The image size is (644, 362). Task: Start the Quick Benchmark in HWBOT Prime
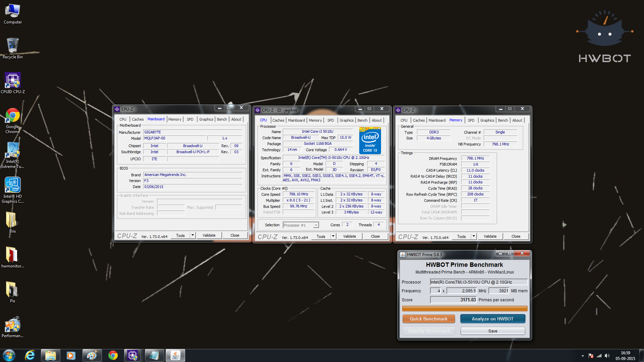pos(429,319)
